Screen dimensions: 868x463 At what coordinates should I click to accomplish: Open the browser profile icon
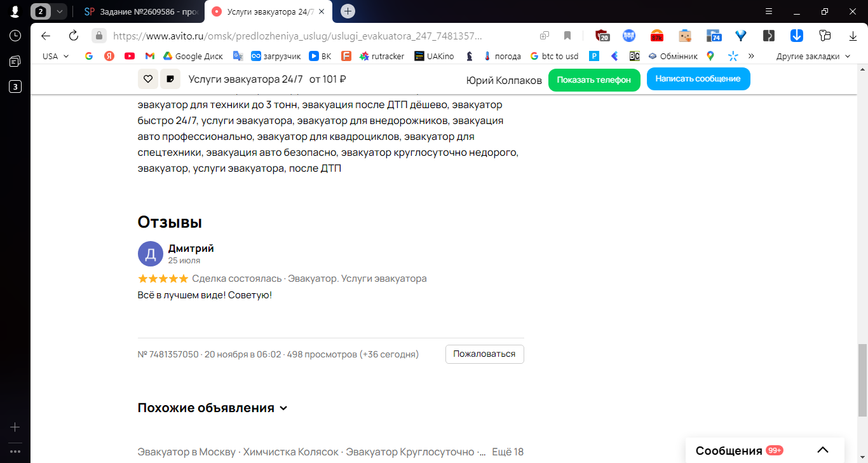point(15,11)
